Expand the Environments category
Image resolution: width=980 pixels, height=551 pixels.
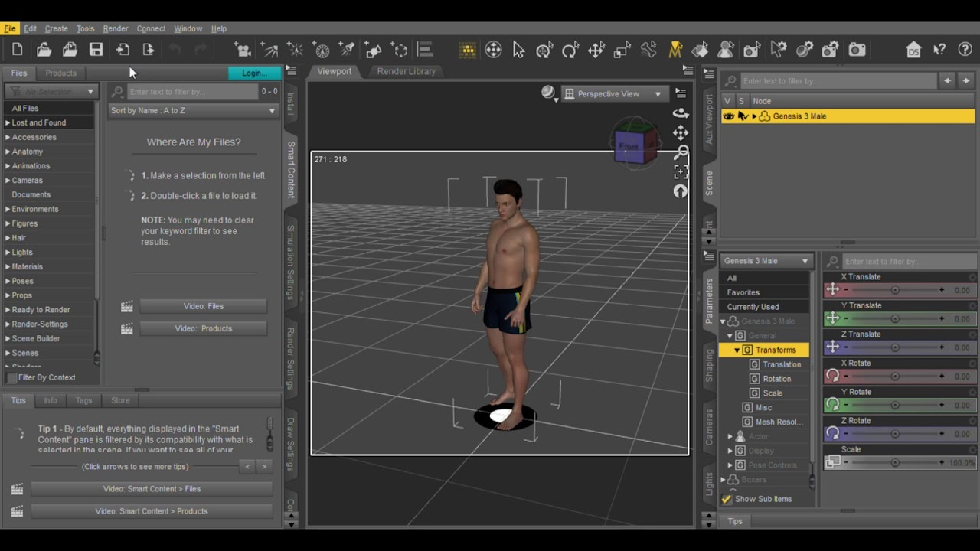[x=8, y=209]
